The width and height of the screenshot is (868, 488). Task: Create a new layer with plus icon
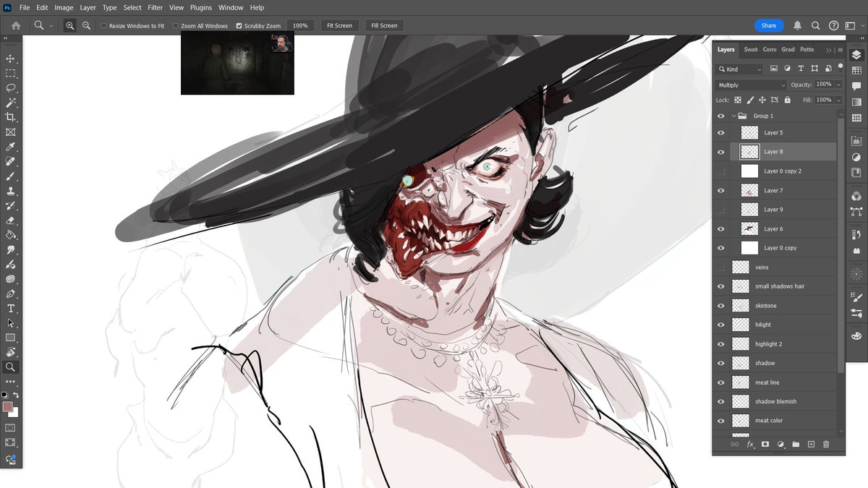tap(811, 444)
